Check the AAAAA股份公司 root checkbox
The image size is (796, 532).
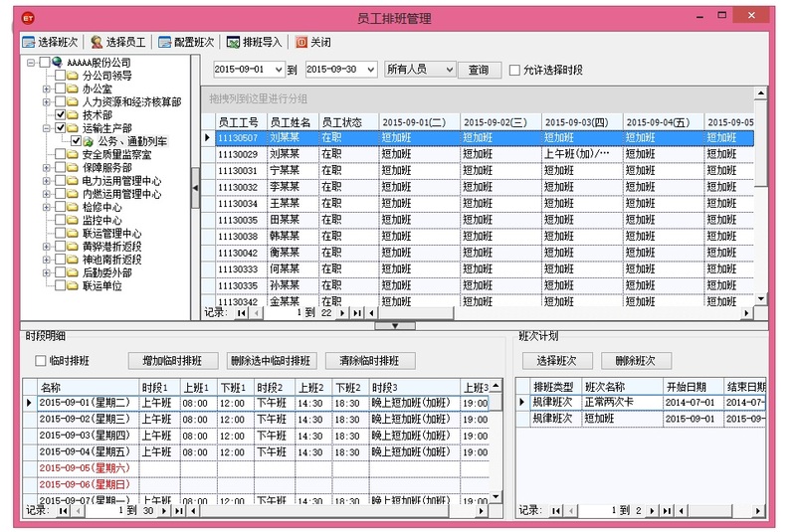(45, 63)
